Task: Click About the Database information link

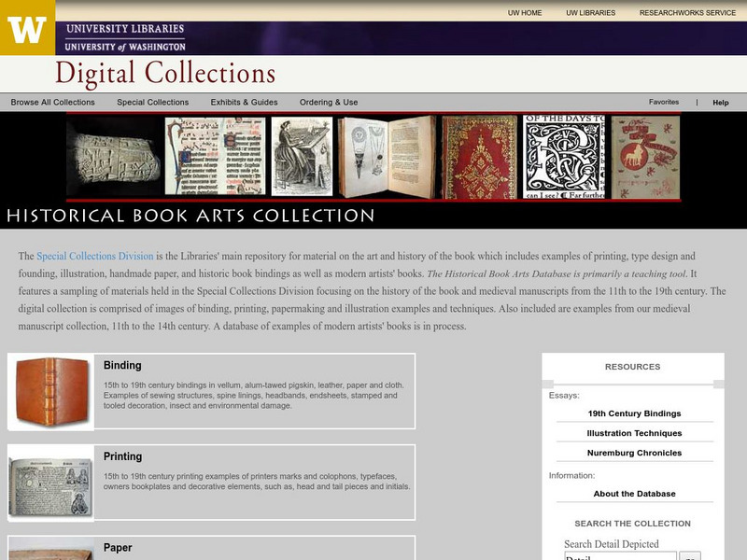Action: coord(634,494)
